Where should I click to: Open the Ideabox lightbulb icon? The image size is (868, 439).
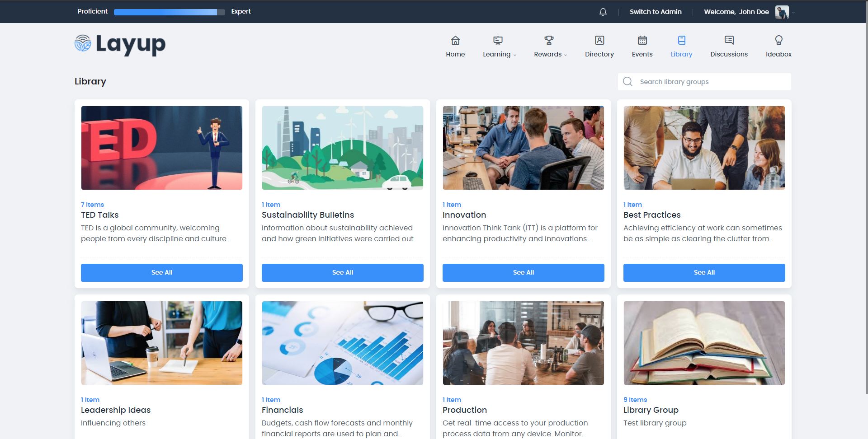pos(778,41)
